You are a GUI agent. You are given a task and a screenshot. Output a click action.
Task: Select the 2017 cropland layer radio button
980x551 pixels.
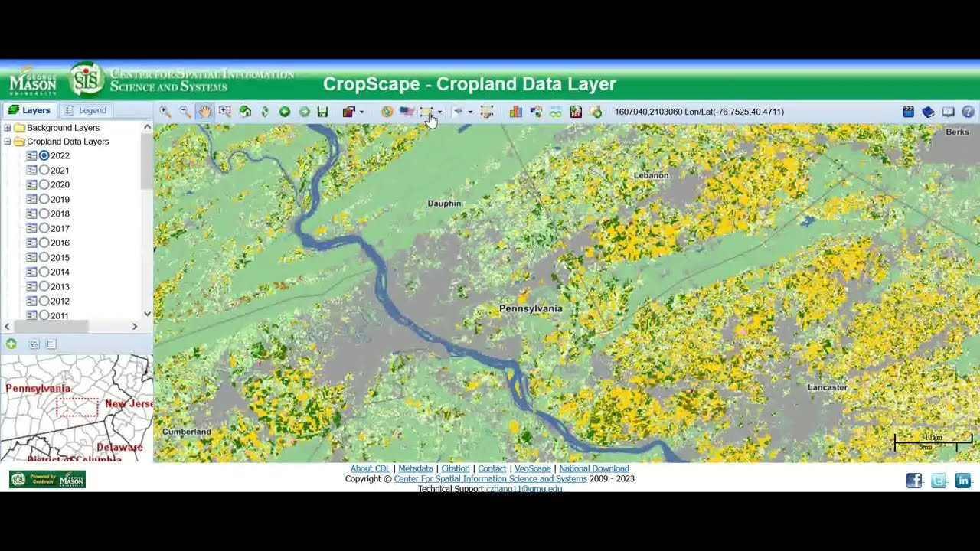click(44, 228)
